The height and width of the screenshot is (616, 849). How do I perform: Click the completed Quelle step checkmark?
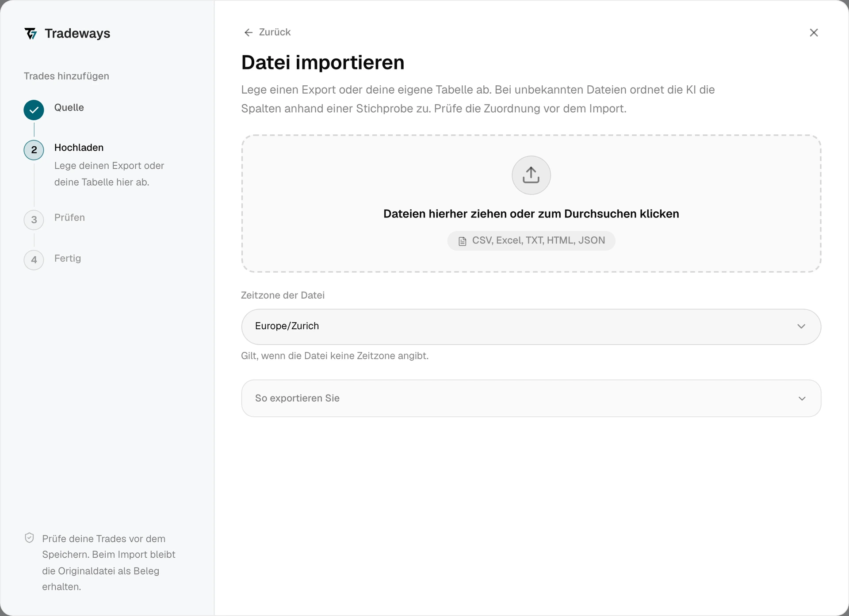(x=34, y=110)
